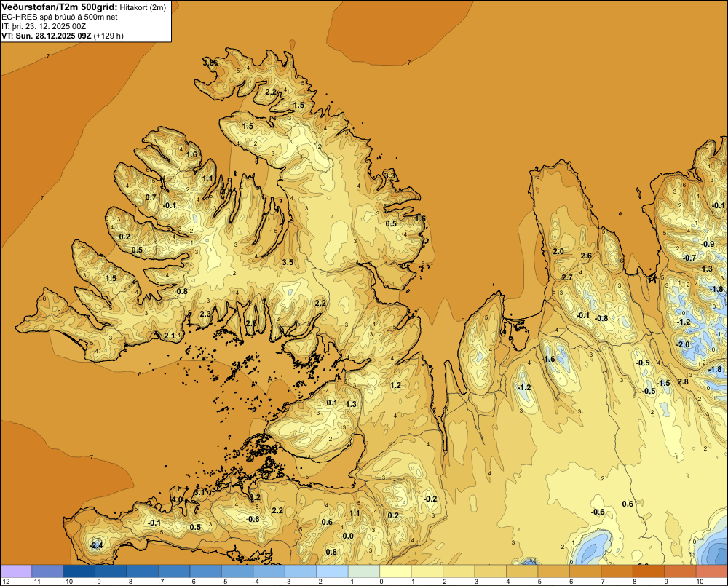The image size is (728, 586).
Task: Click the '0.7' temperature value on the map
Action: tap(151, 197)
